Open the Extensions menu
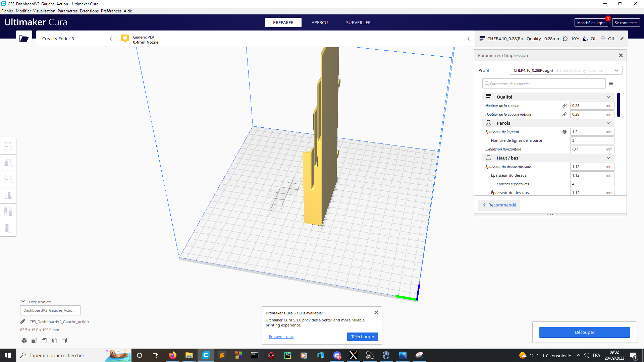This screenshot has width=644, height=362. (89, 11)
